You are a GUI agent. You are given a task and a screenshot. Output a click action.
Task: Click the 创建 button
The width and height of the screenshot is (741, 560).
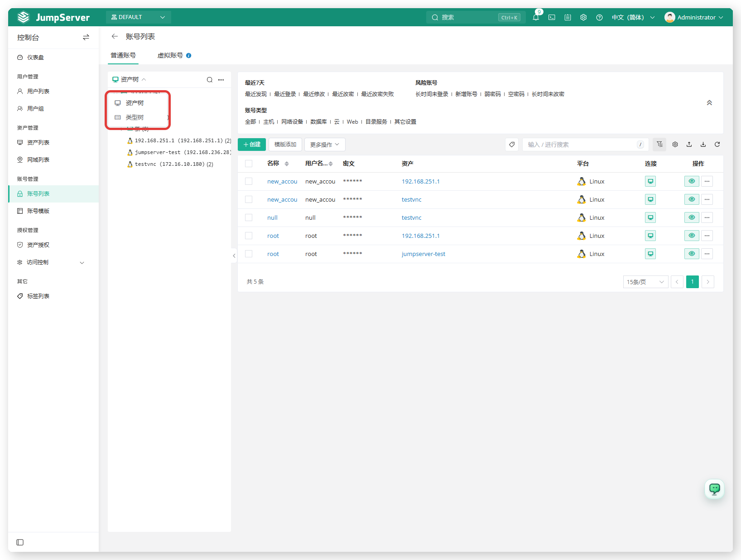[252, 145]
